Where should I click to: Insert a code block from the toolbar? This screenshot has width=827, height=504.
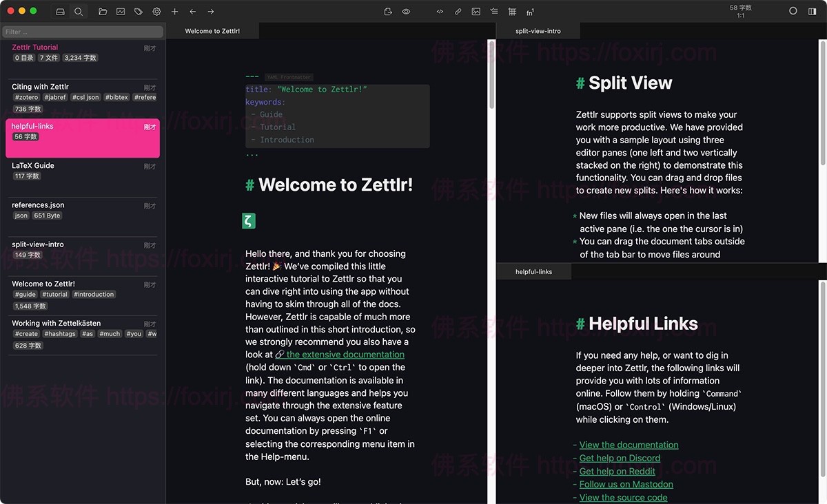440,11
